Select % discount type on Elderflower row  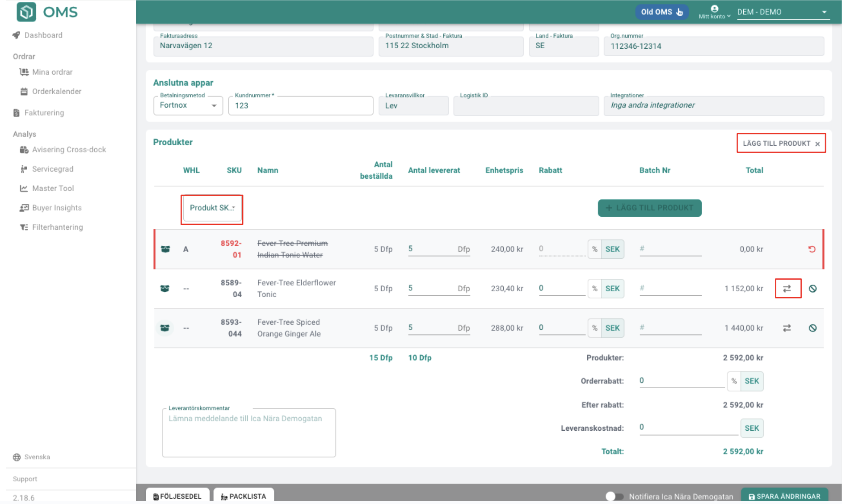tap(595, 289)
